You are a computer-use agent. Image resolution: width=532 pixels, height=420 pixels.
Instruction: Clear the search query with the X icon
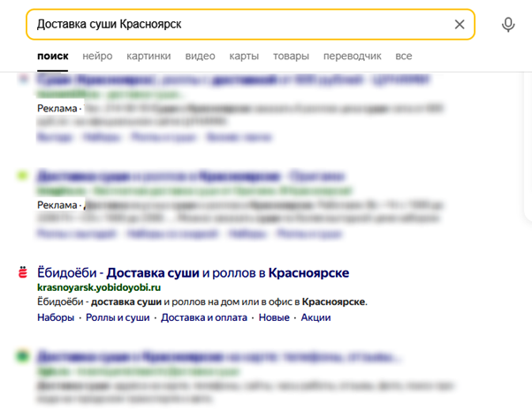pos(460,25)
